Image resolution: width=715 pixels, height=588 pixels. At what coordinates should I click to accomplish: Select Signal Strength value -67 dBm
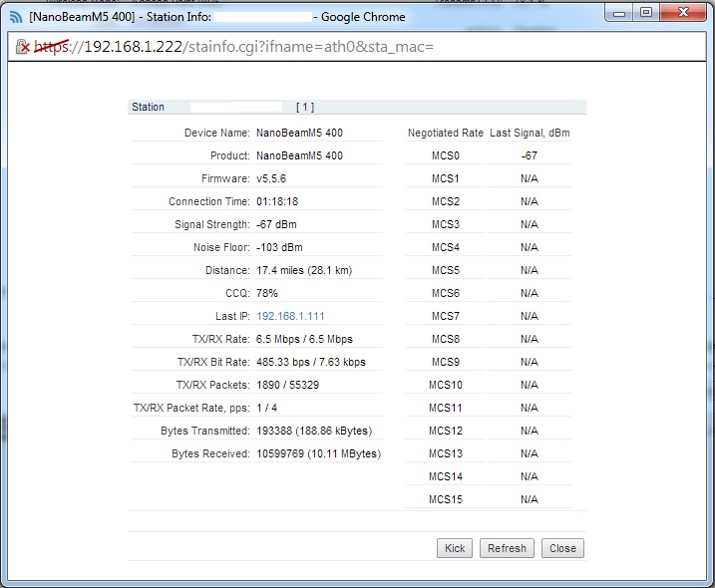point(276,224)
